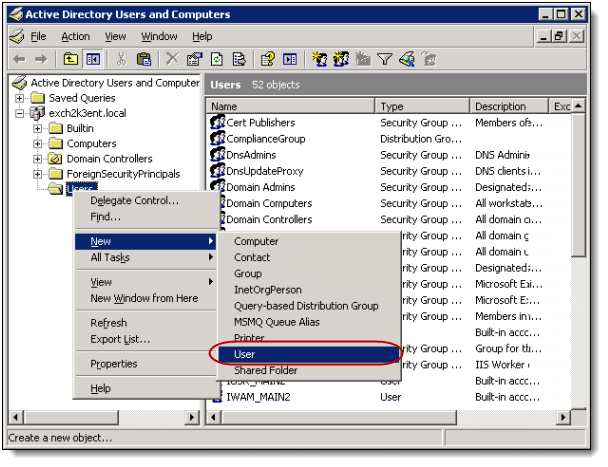Viewport: 608px width, 467px height.
Task: Click the Up one level folder icon
Action: 71,59
